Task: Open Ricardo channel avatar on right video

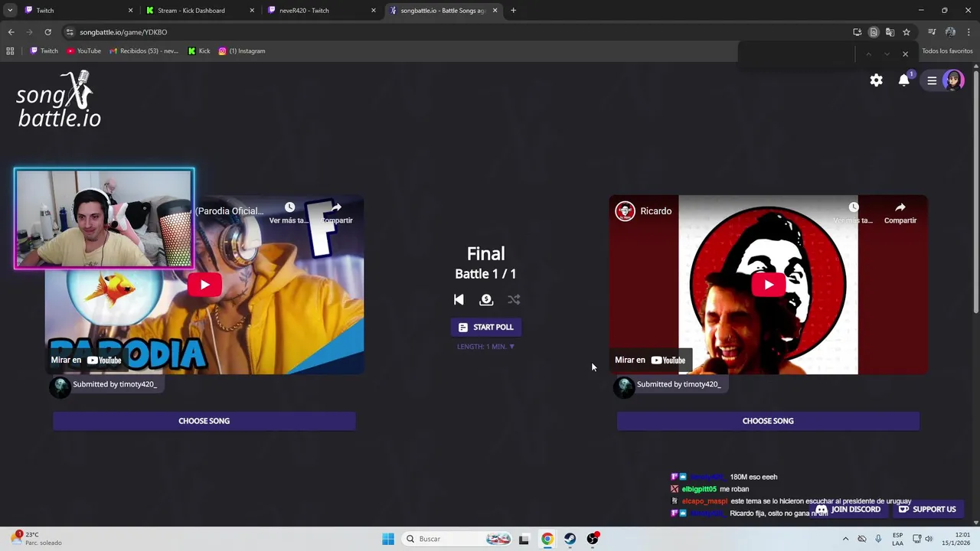Action: 626,211
